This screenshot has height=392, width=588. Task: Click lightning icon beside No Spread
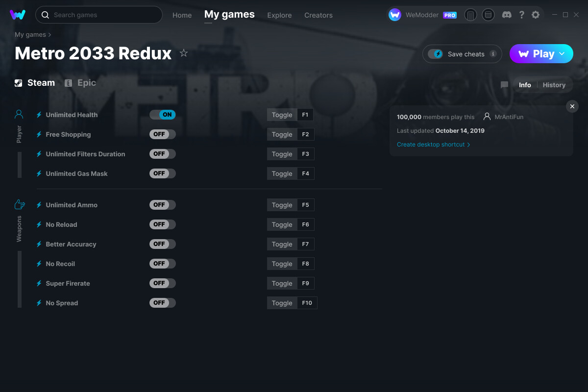(39, 303)
